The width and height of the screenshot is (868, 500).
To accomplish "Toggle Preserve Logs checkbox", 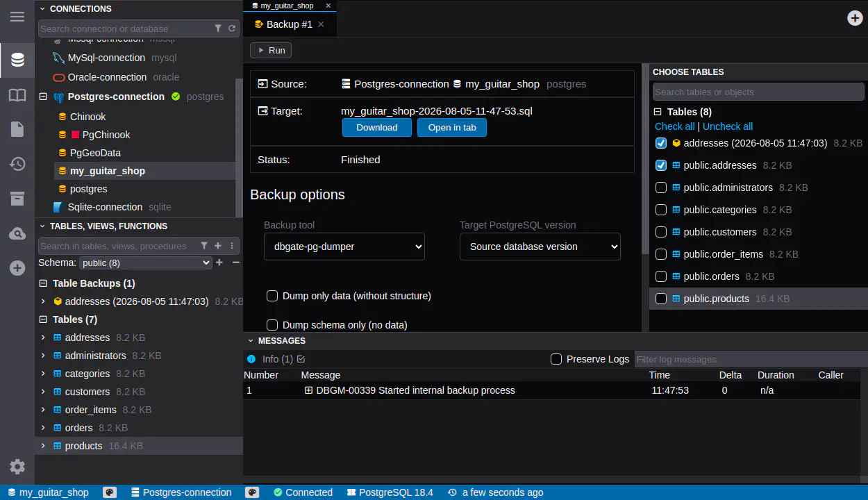I will pyautogui.click(x=556, y=359).
